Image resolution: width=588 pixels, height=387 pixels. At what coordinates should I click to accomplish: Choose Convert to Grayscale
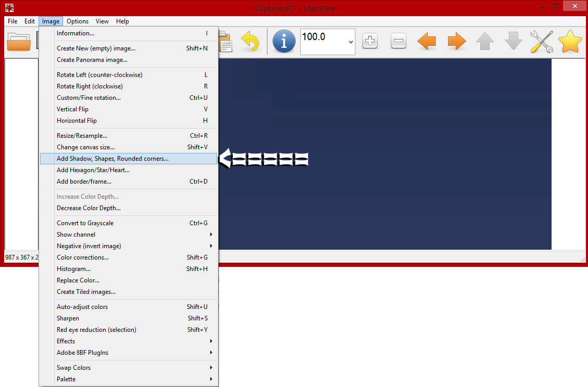click(129, 223)
